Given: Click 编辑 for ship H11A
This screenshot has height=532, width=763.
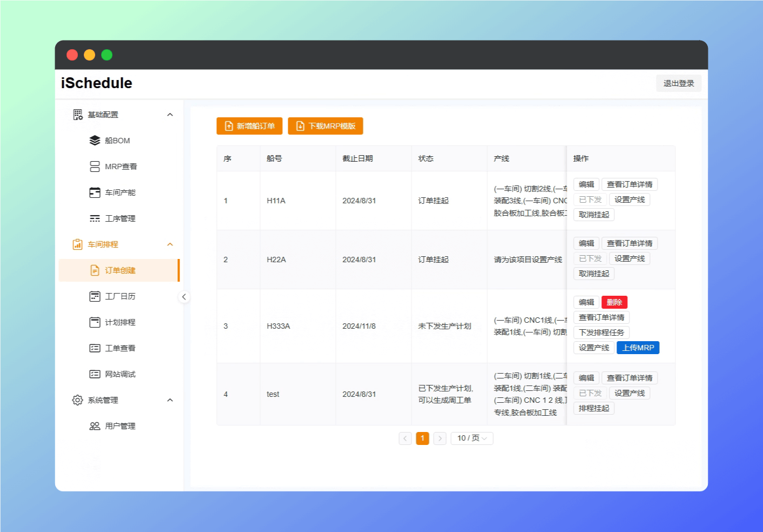Looking at the screenshot, I should [x=586, y=184].
